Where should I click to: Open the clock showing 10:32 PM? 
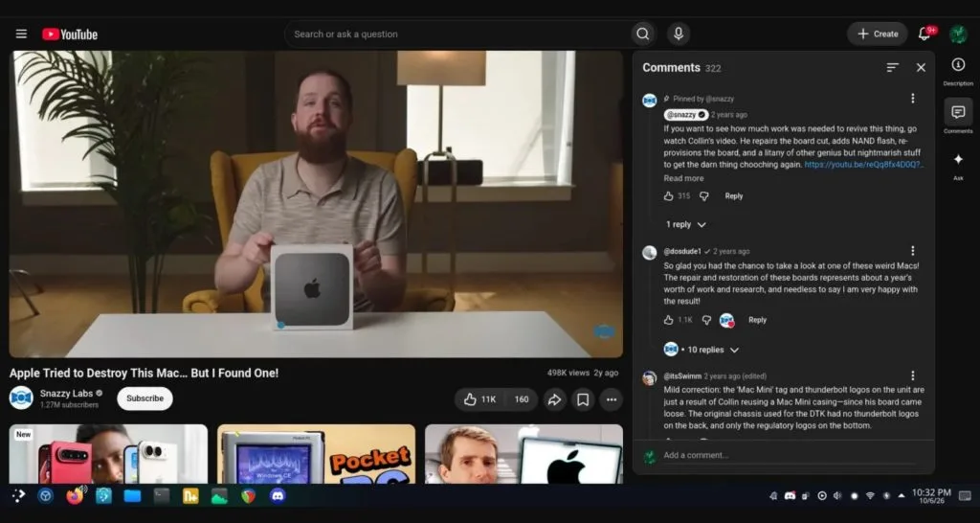[x=931, y=496]
